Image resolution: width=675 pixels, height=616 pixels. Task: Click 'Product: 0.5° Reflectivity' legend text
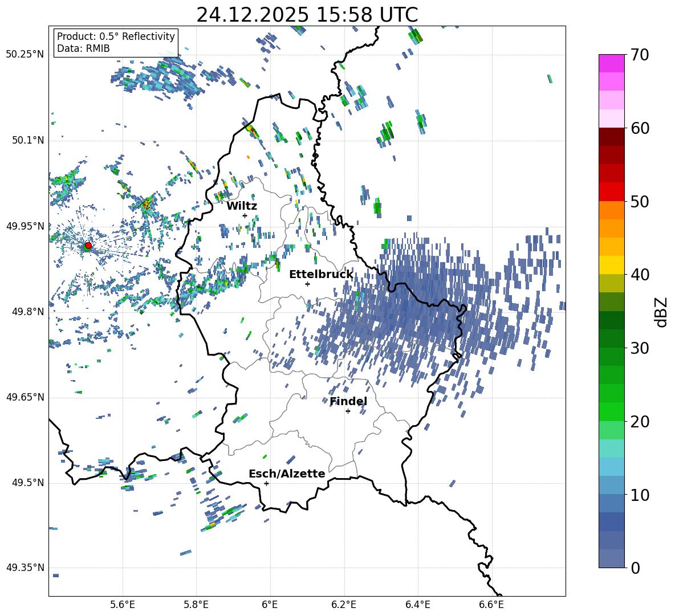pos(116,36)
